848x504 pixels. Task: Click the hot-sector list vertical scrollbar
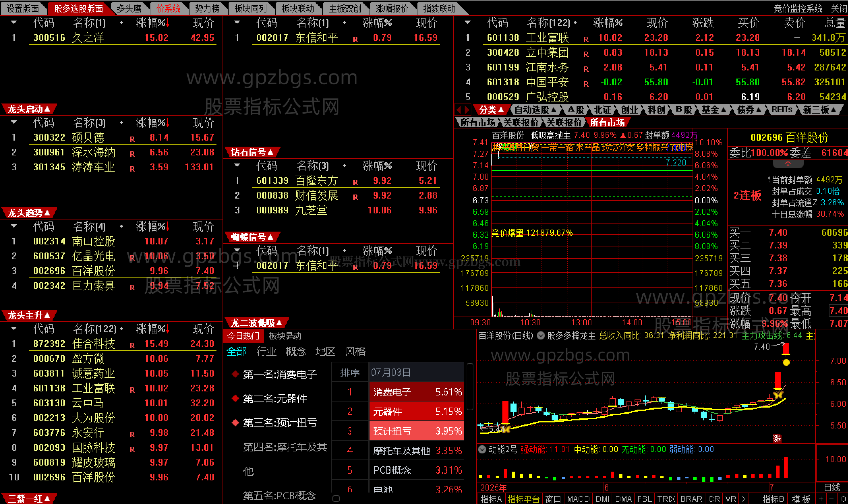click(x=470, y=387)
